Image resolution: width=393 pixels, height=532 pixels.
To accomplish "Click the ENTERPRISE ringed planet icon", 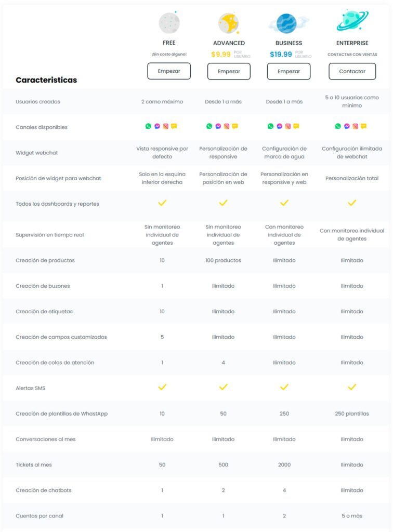I will click(352, 20).
